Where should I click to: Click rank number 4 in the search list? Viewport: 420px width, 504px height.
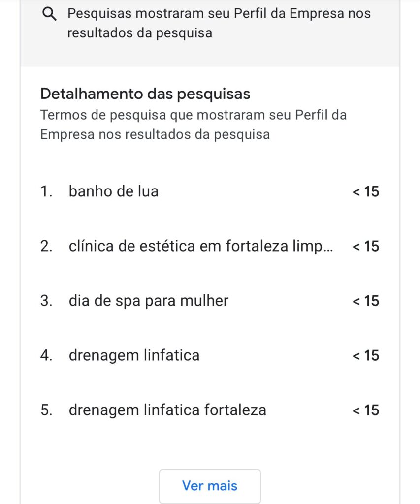click(46, 355)
